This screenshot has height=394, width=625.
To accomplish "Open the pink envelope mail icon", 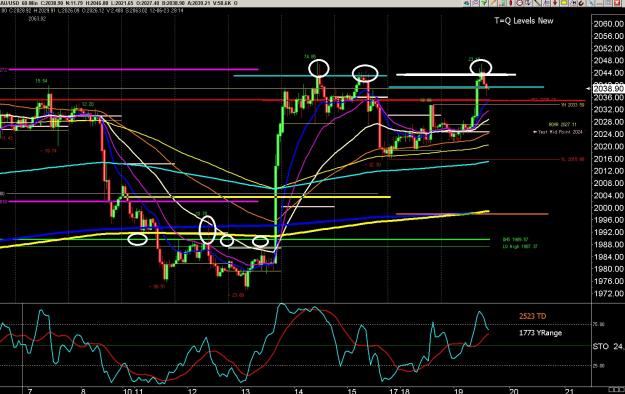I will click(x=476, y=3).
